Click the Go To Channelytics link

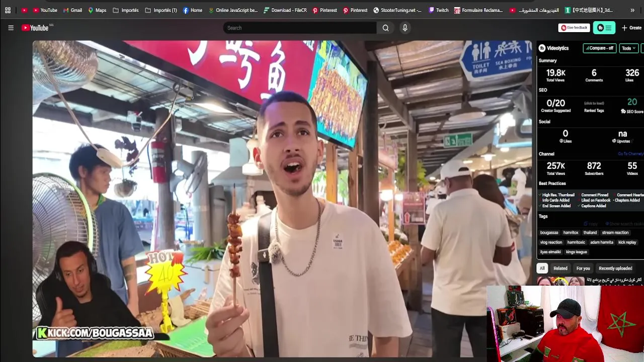point(630,154)
